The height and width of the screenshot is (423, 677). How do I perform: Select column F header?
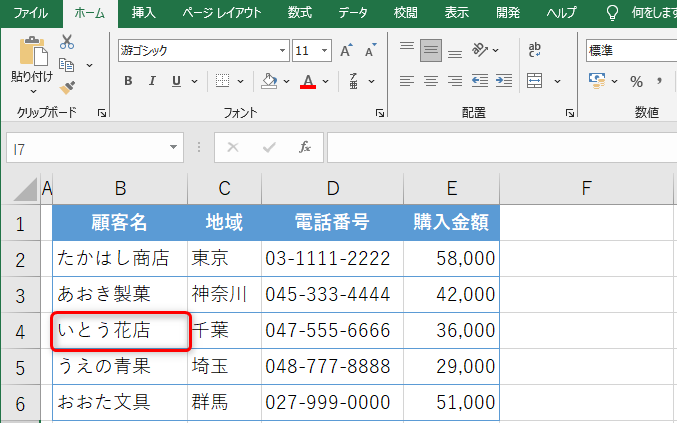point(586,187)
